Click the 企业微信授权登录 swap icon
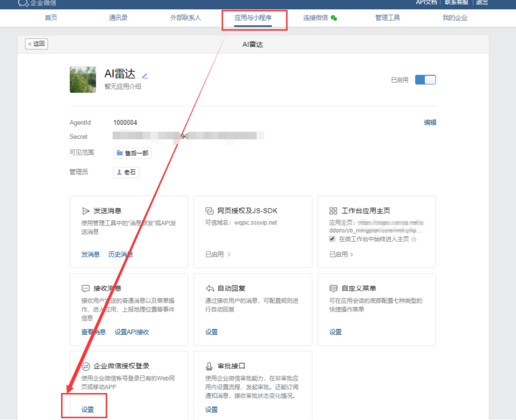 pyautogui.click(x=86, y=366)
